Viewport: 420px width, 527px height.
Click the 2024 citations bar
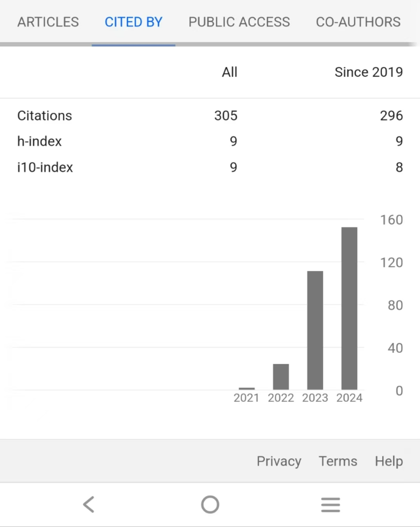point(349,308)
